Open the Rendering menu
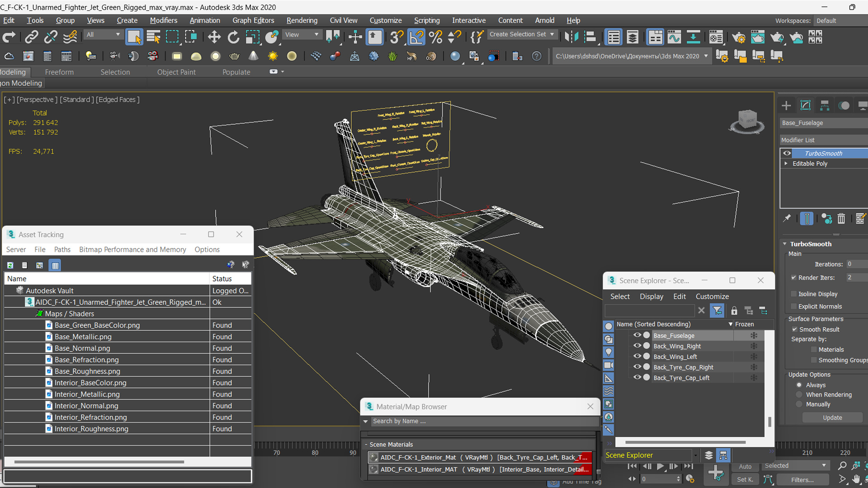The image size is (868, 488). point(302,20)
